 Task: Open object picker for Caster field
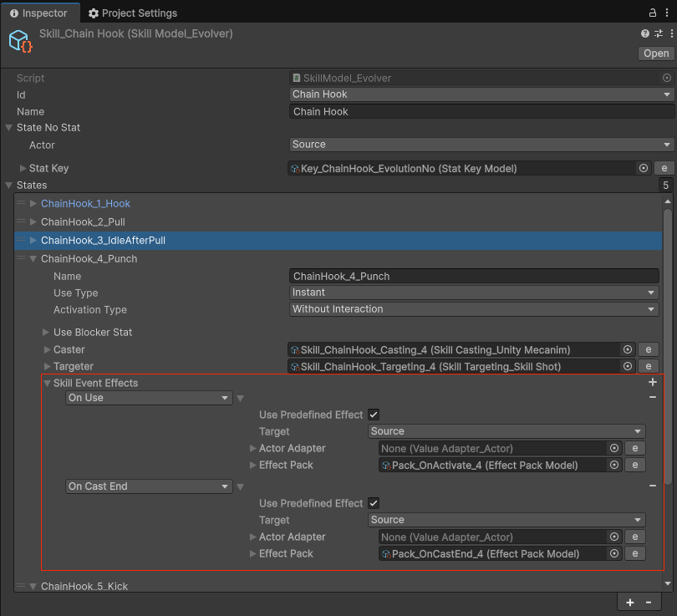click(628, 349)
